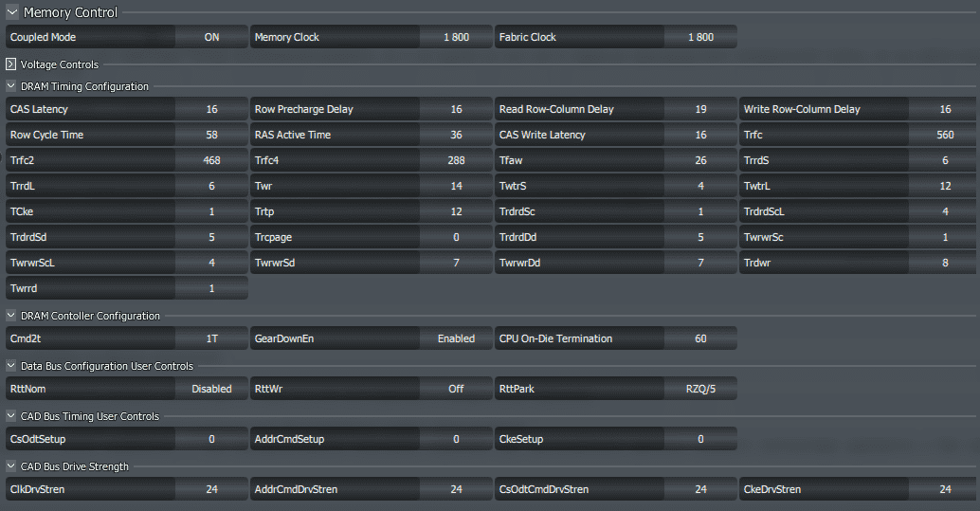Toggle Coupled Mode ON value
The height and width of the screenshot is (511, 980).
coord(211,37)
